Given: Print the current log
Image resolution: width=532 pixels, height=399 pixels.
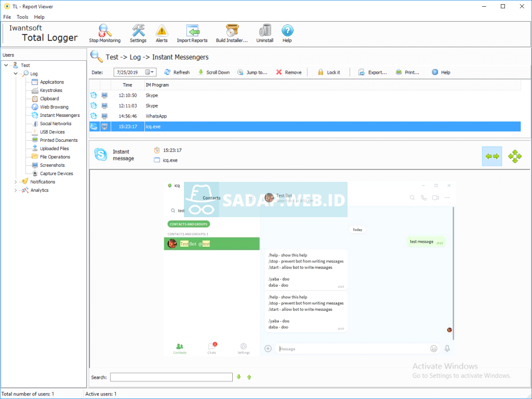Looking at the screenshot, I should point(407,72).
